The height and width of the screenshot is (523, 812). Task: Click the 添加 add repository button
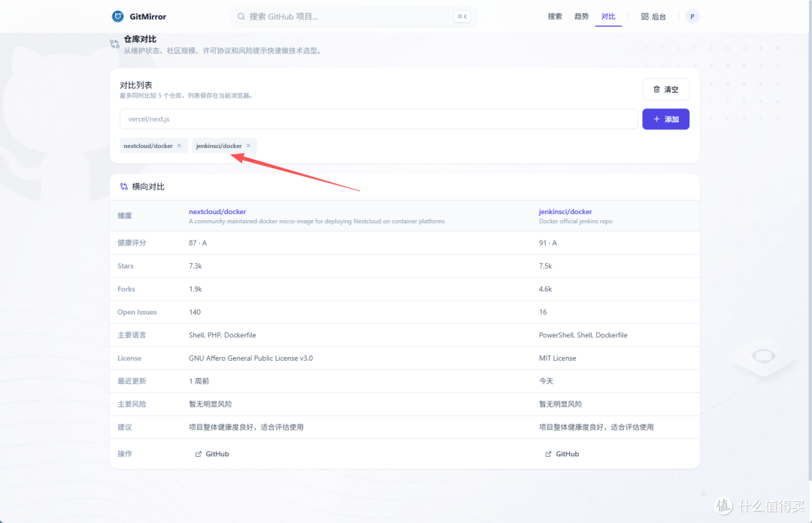665,119
